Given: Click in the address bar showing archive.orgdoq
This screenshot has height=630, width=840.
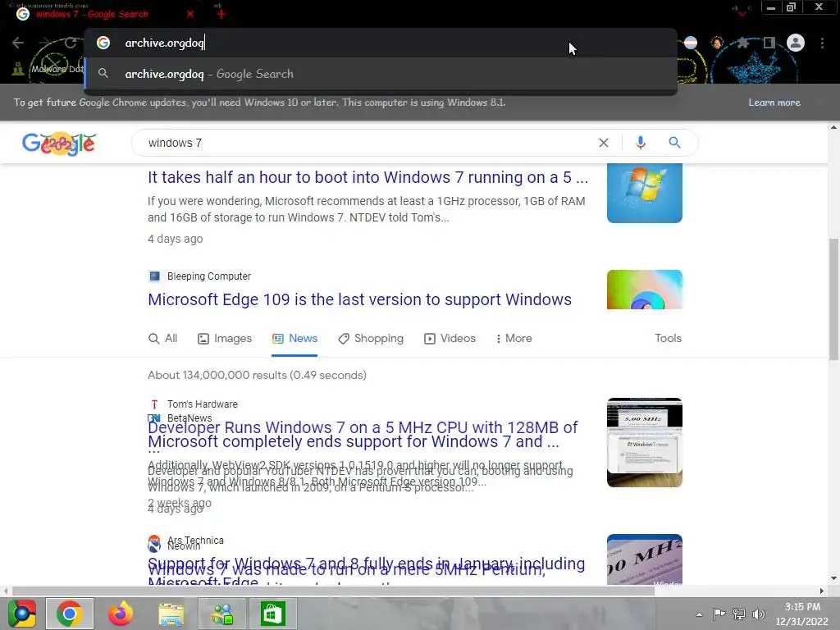Looking at the screenshot, I should click(x=381, y=43).
